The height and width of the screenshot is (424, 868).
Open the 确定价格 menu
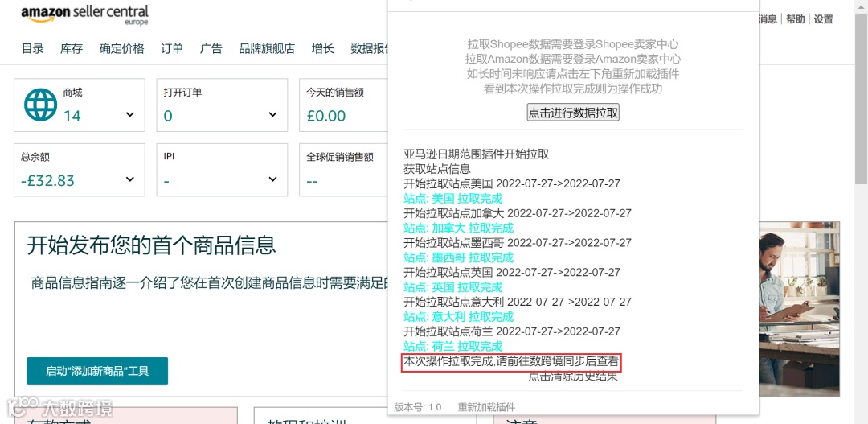coord(122,48)
